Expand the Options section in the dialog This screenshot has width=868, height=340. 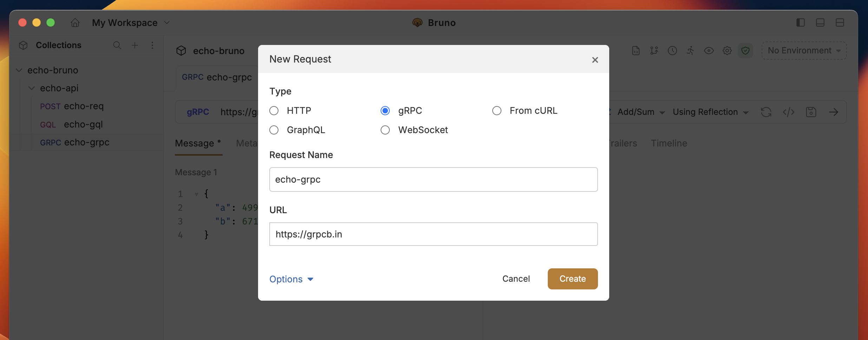tap(291, 279)
